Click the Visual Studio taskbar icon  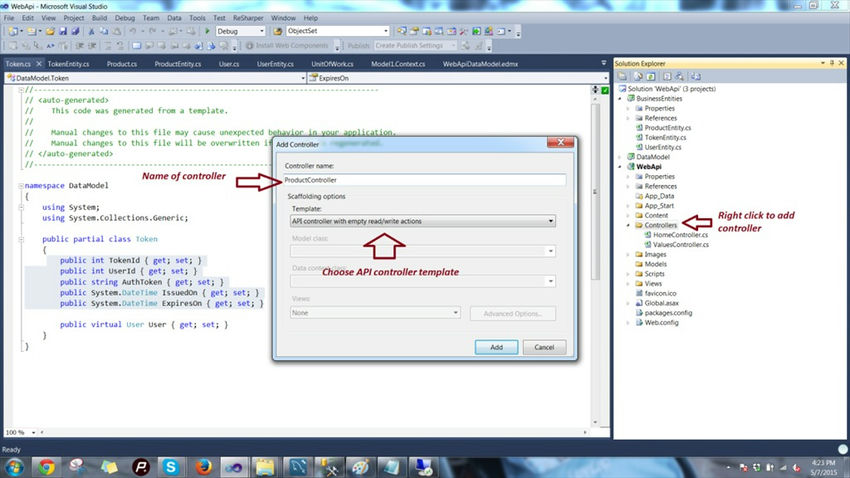234,467
